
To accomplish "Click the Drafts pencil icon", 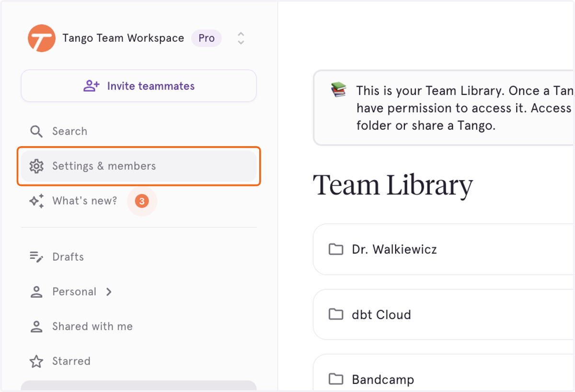I will pos(36,257).
